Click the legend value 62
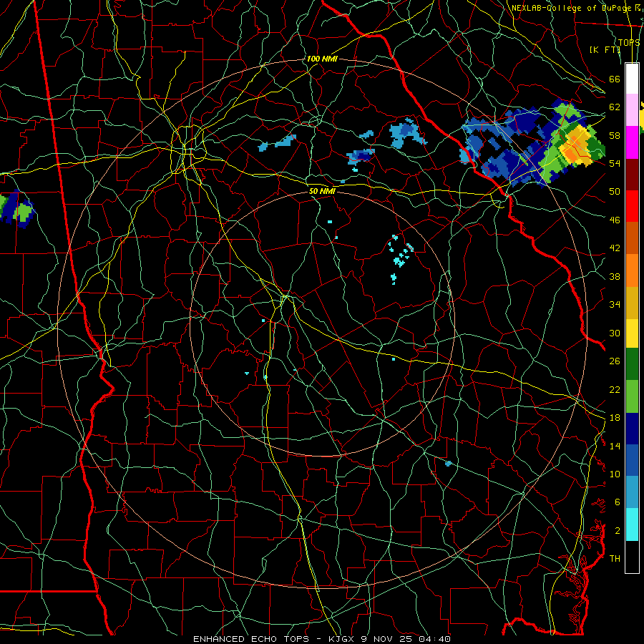The image size is (644, 644). tap(615, 107)
